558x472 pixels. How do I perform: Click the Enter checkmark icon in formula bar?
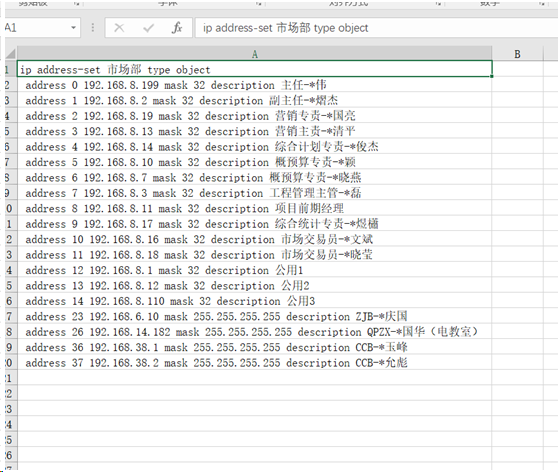[x=148, y=28]
